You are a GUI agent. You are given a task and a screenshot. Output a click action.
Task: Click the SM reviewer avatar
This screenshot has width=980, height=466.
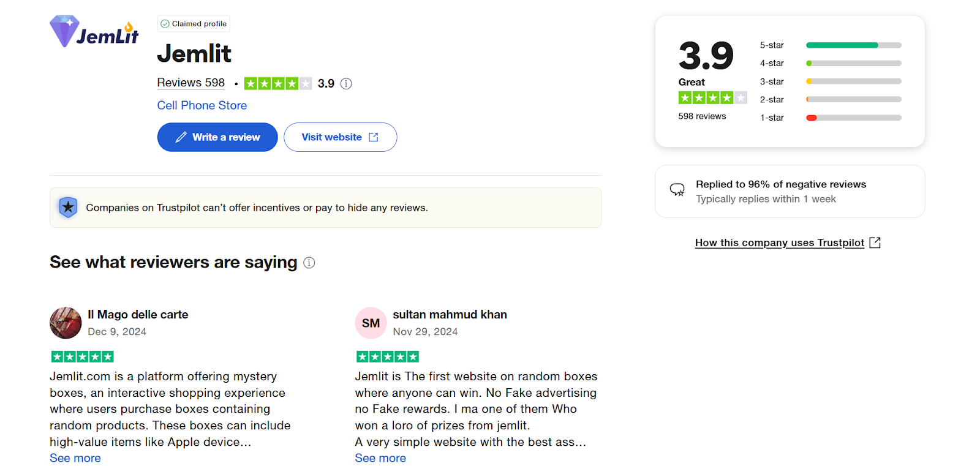(371, 323)
